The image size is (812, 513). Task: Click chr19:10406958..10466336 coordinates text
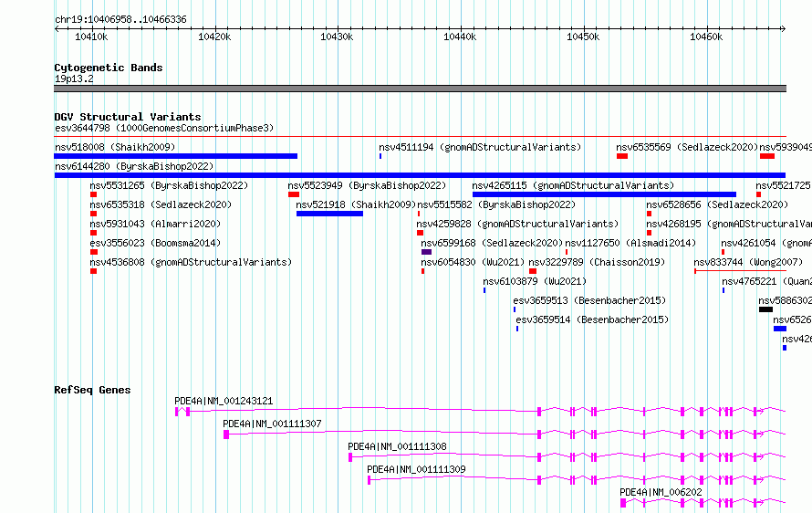click(120, 20)
